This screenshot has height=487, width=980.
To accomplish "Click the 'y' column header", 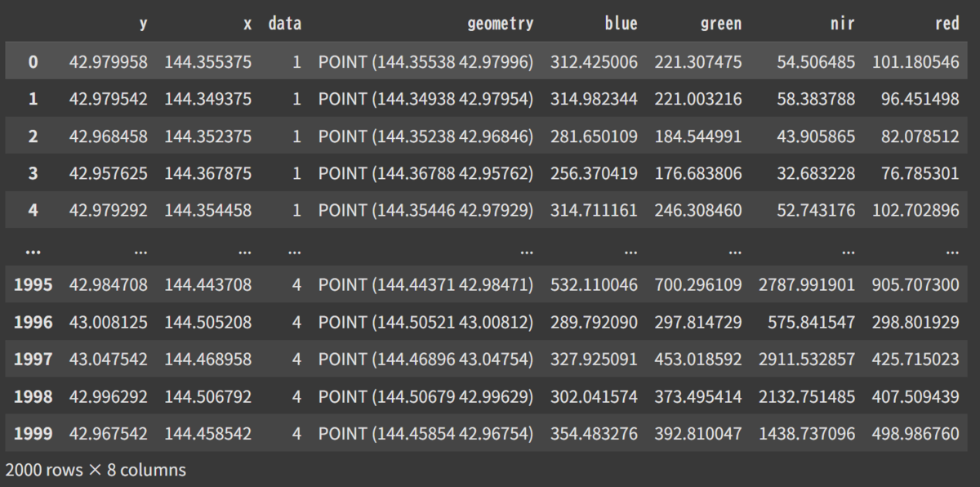I will tap(144, 25).
